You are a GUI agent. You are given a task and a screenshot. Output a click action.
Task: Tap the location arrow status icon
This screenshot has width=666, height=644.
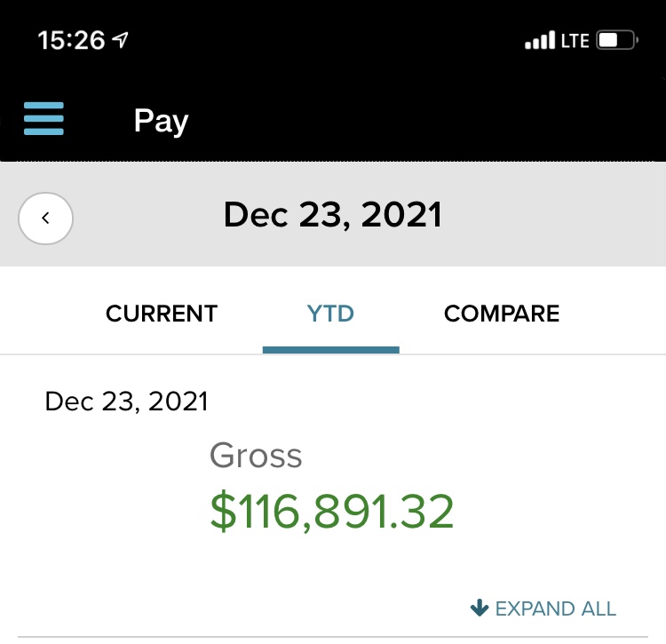(120, 40)
